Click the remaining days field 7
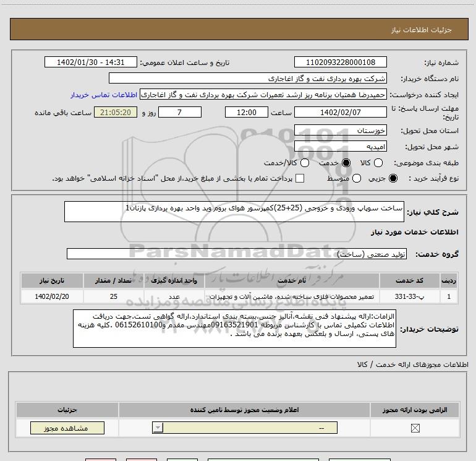The image size is (476, 461). 180,112
